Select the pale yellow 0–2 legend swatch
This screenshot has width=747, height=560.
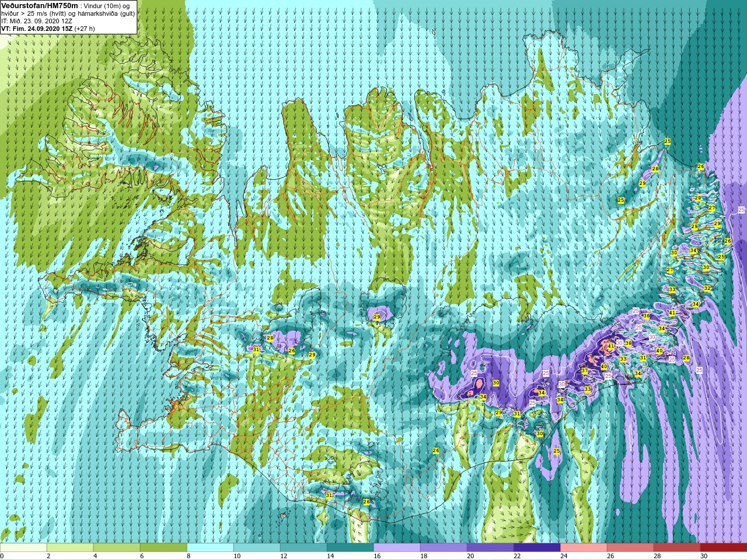tap(23, 548)
